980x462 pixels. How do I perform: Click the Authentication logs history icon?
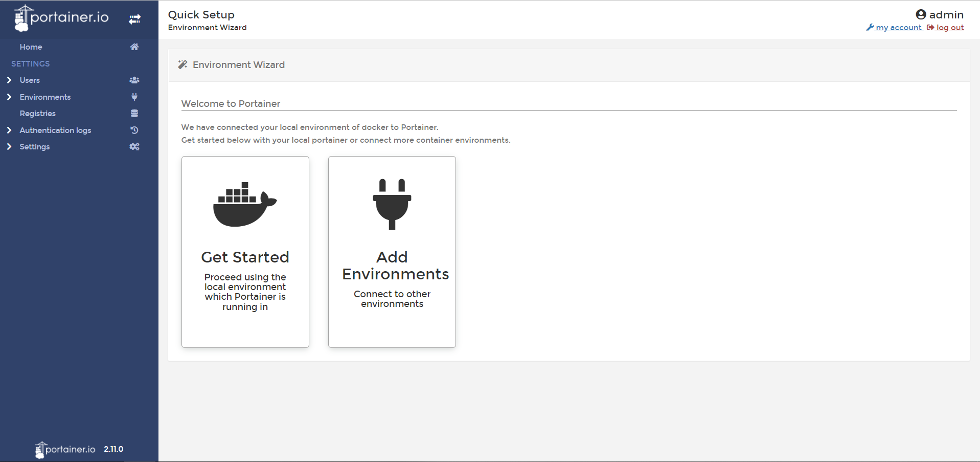[x=134, y=130]
